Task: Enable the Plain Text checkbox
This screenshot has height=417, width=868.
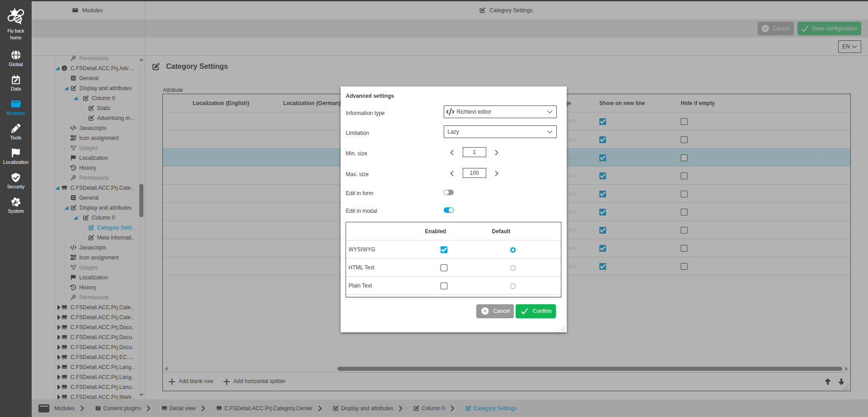Action: [x=444, y=286]
